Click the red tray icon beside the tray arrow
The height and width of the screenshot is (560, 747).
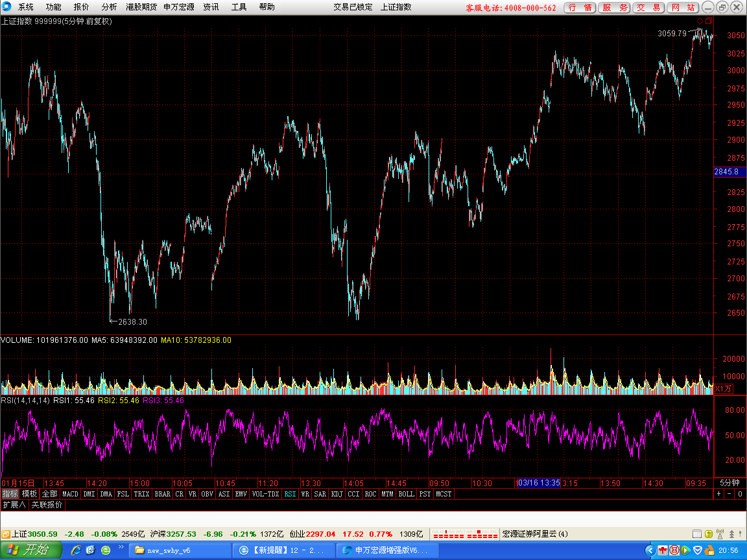coord(663,550)
